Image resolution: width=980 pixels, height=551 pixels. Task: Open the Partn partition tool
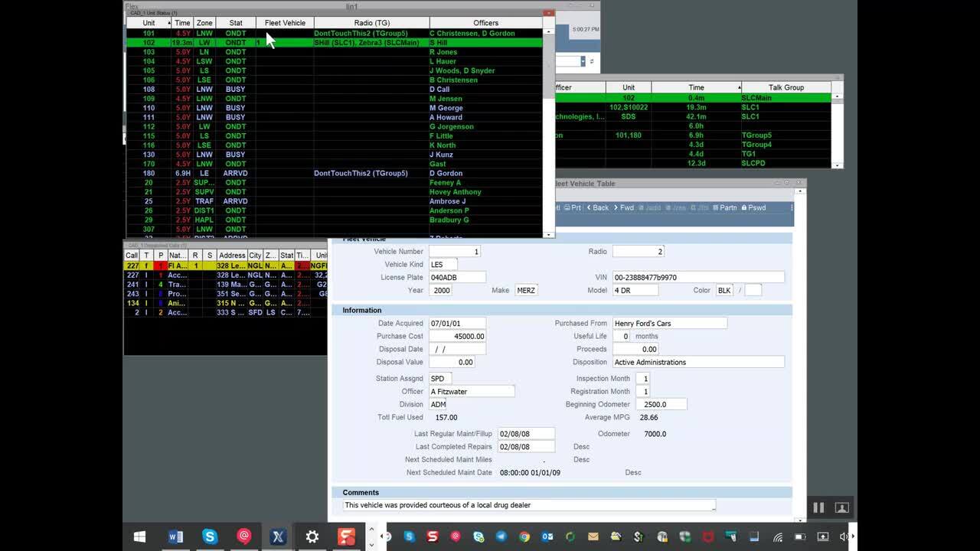[x=724, y=207]
